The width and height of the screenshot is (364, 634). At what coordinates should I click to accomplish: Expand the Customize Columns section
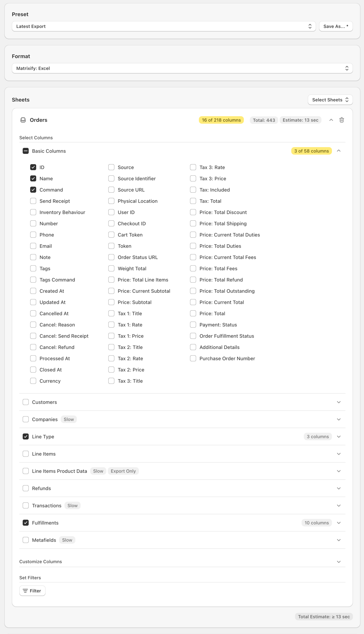338,562
